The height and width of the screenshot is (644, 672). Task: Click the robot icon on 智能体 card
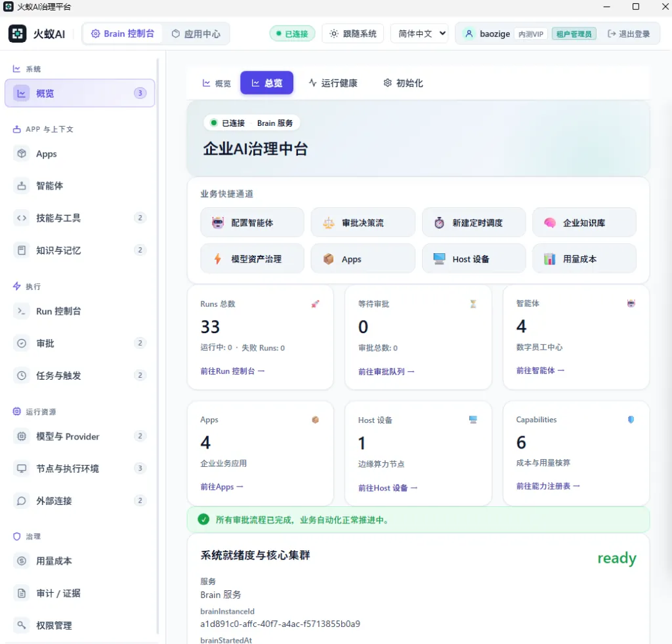(631, 304)
